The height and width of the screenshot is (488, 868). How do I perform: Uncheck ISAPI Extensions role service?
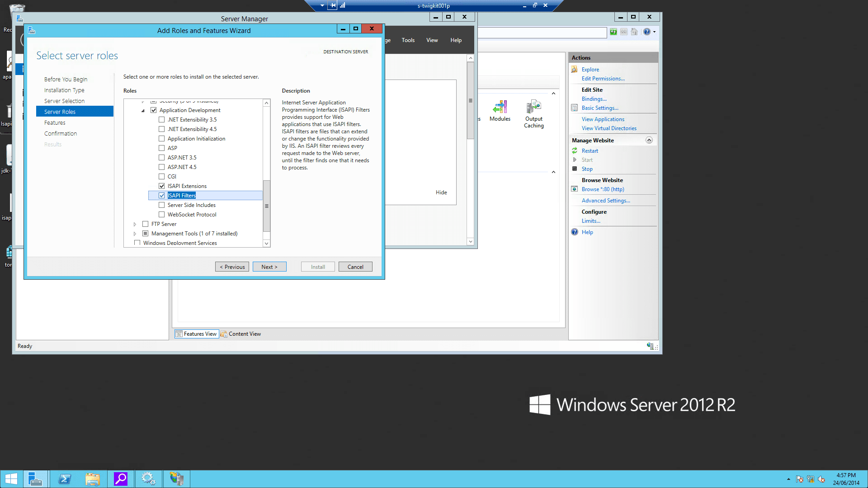(161, 186)
